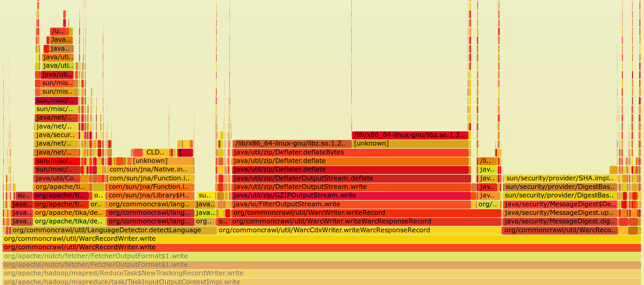Select the orange org/apache/tika/de.. frame
644x285 pixels.
[x=69, y=213]
